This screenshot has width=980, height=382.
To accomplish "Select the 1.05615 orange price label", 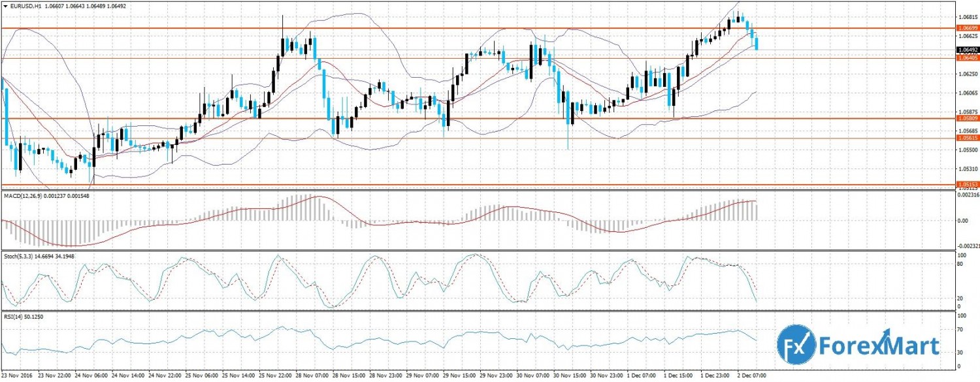I will [966, 138].
